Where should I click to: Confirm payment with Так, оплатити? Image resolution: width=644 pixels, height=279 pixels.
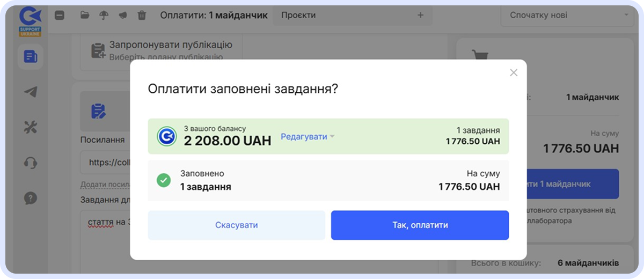(x=420, y=225)
